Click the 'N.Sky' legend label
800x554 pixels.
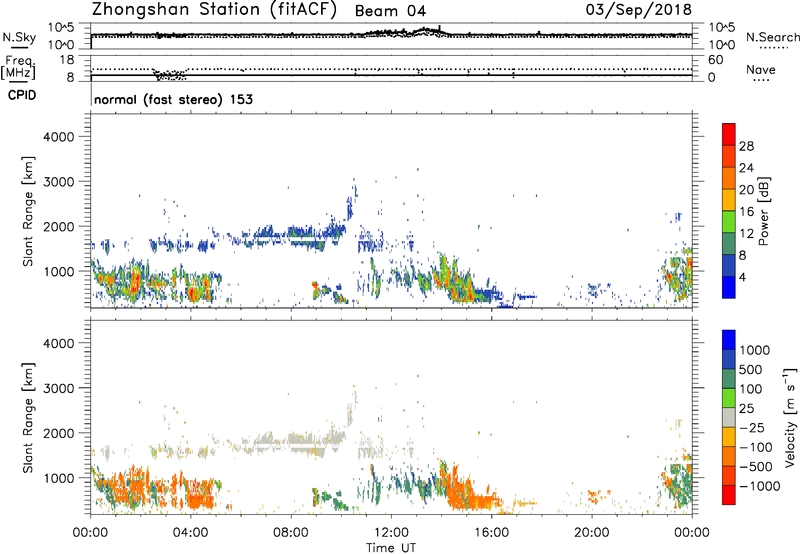coord(19,37)
